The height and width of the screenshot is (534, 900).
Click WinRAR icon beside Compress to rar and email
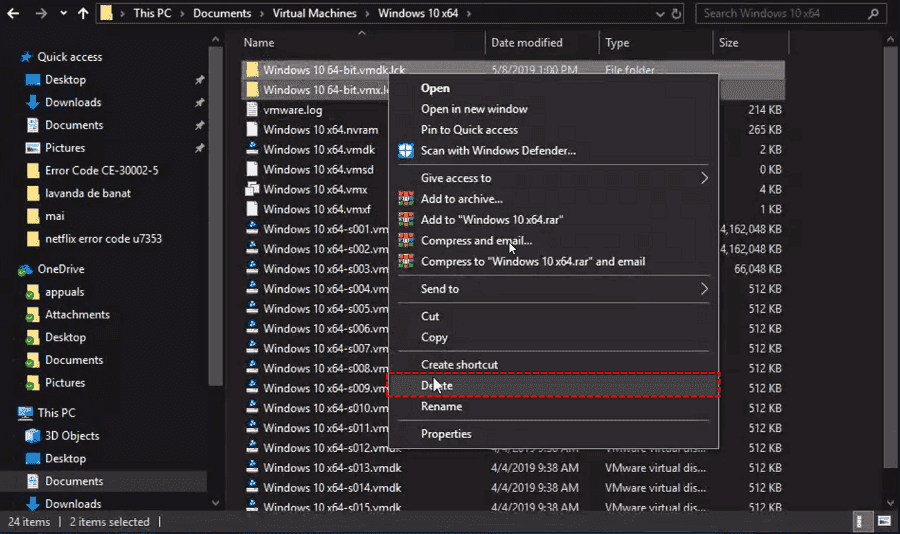406,261
